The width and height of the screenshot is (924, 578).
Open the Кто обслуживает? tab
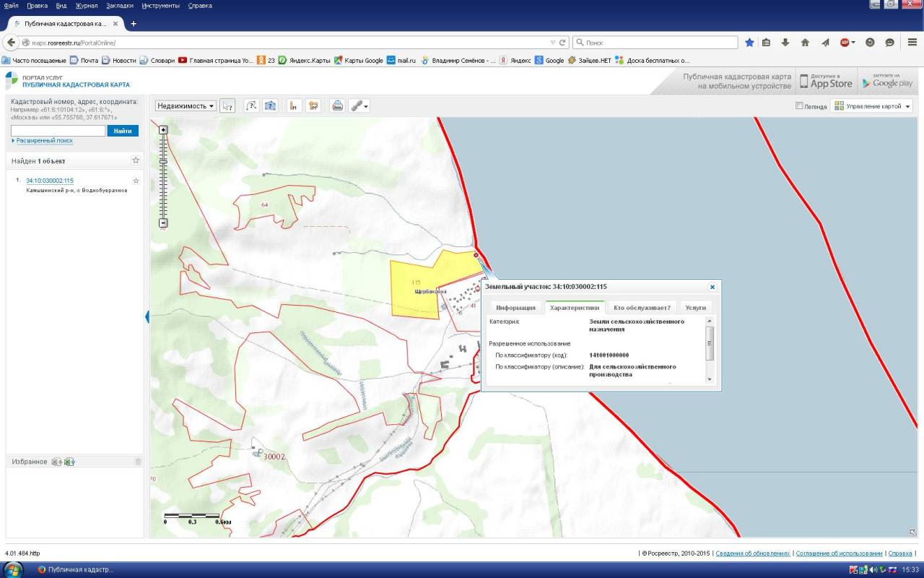point(642,308)
